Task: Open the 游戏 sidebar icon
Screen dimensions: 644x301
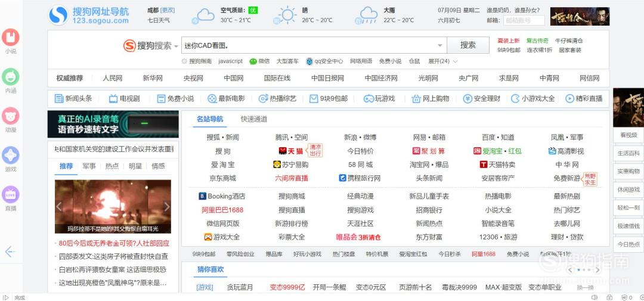Action: [11, 156]
